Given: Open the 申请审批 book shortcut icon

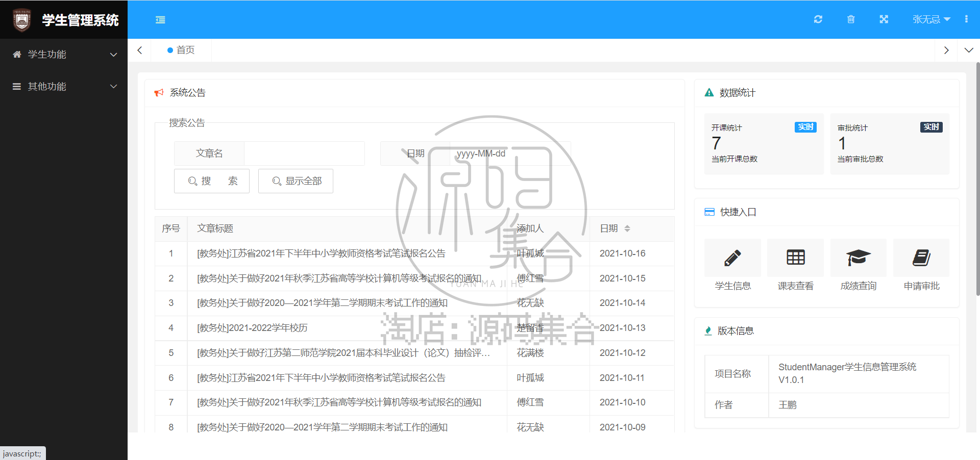Looking at the screenshot, I should (921, 258).
